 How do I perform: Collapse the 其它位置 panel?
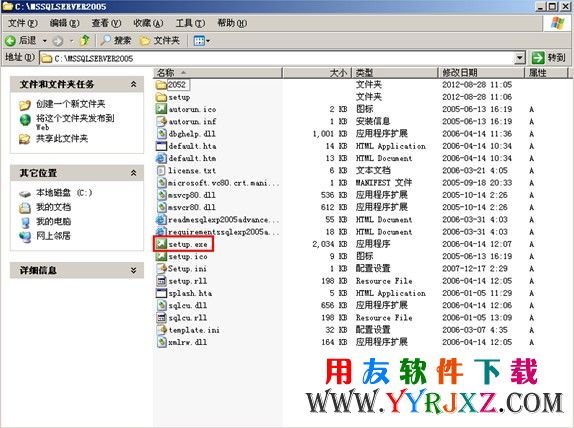coord(134,173)
